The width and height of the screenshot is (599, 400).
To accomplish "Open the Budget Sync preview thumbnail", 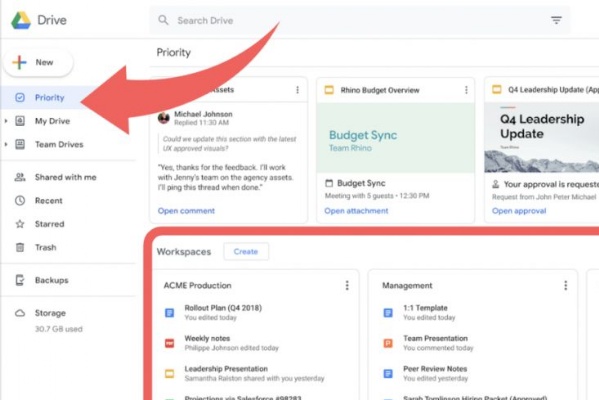I will point(396,138).
